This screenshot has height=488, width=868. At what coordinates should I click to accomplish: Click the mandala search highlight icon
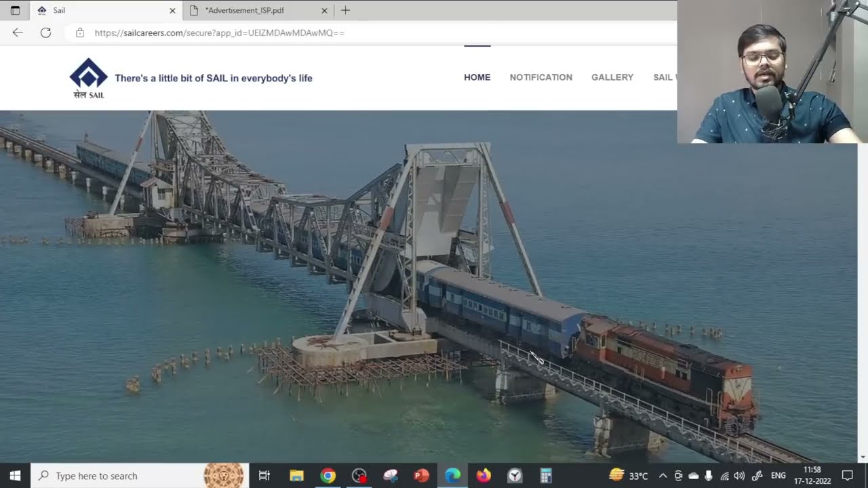pos(224,476)
